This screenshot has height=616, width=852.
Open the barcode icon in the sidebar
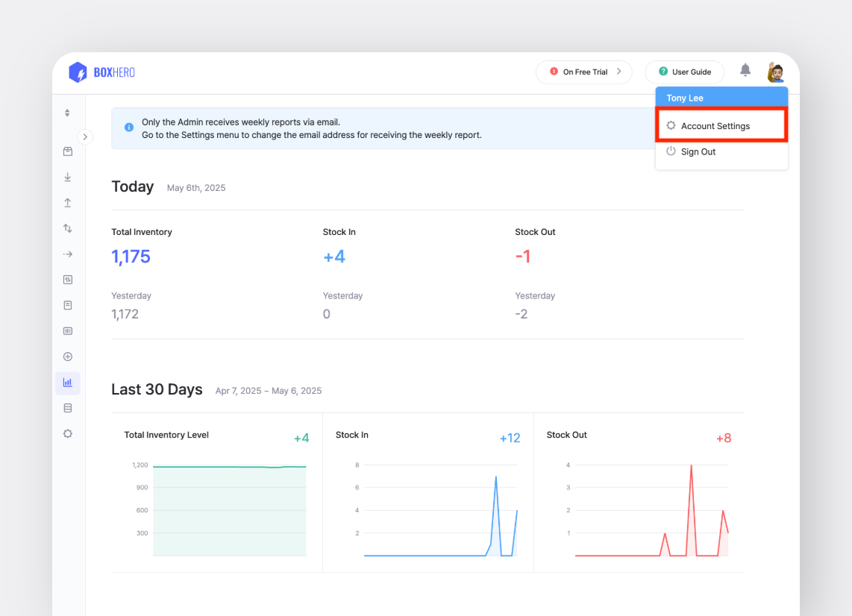pyautogui.click(x=68, y=331)
